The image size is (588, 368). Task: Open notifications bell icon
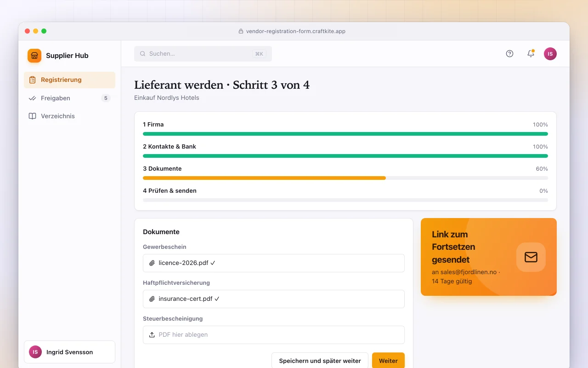(531, 54)
